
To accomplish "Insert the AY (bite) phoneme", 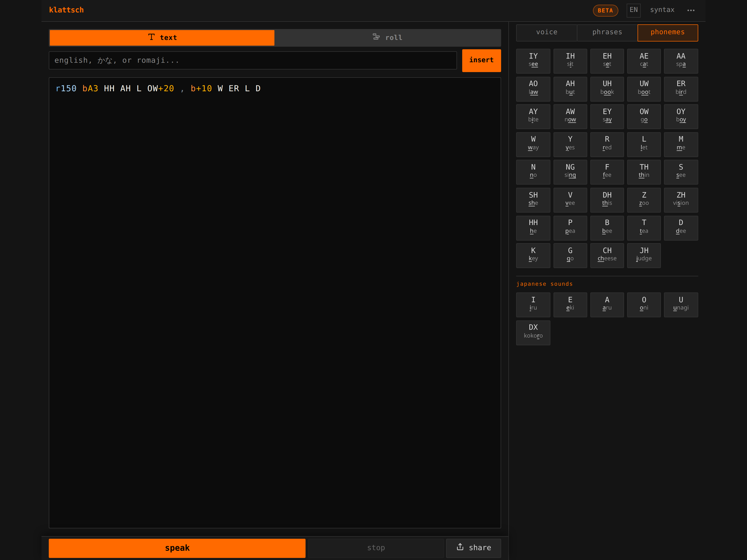I will pyautogui.click(x=533, y=116).
